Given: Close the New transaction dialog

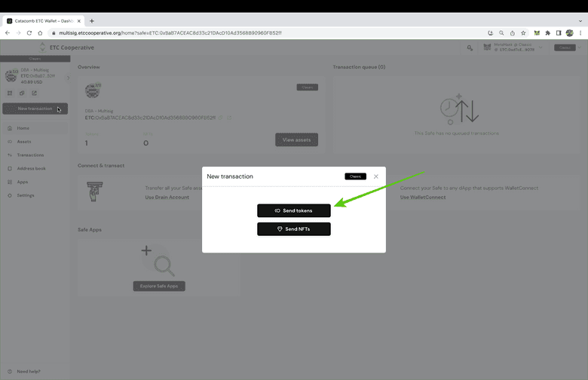Looking at the screenshot, I should 376,176.
